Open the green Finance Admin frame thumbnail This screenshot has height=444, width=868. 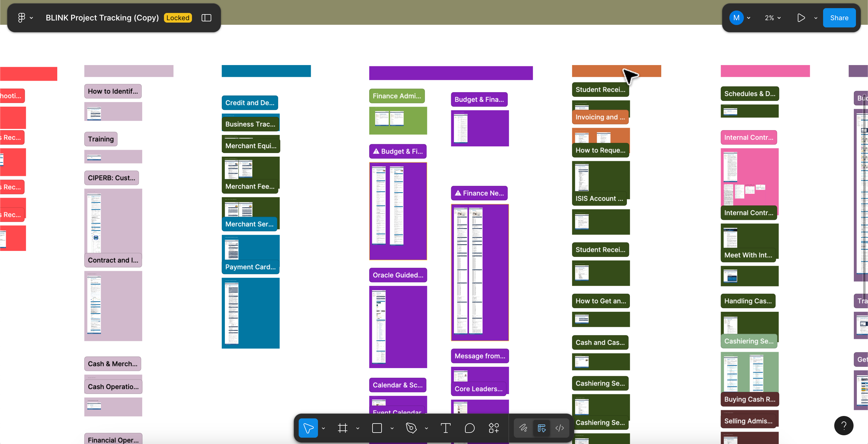pos(398,120)
